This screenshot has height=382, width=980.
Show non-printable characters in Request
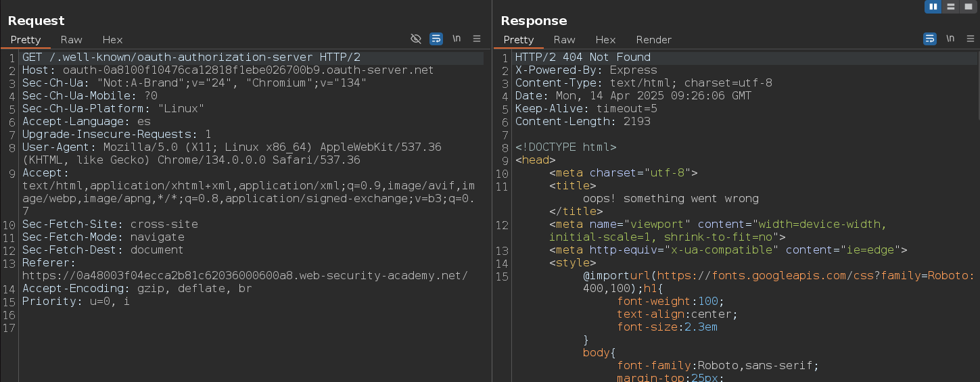pos(457,39)
